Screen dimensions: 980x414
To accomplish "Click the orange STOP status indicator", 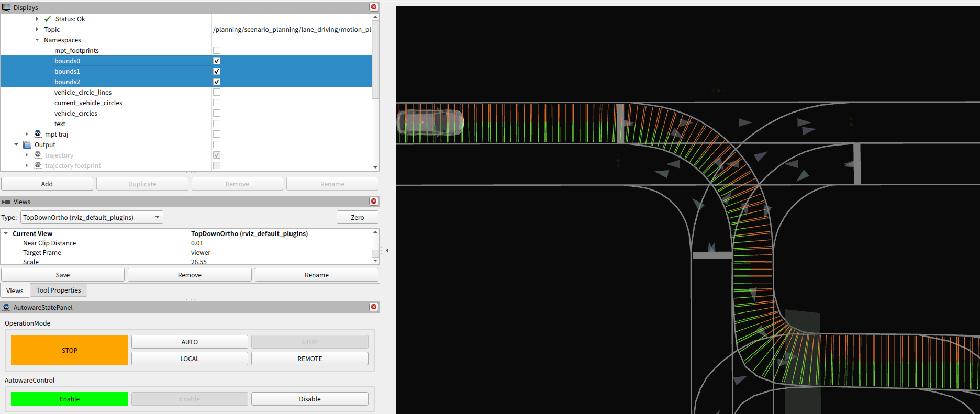I will (x=70, y=350).
